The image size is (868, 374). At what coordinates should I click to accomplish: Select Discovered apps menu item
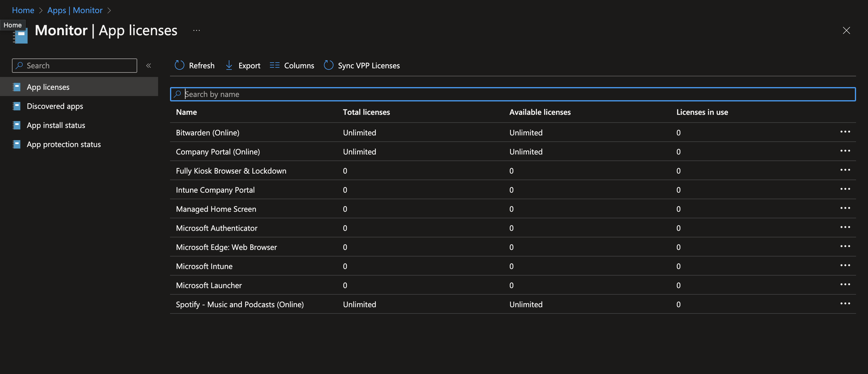tap(55, 106)
